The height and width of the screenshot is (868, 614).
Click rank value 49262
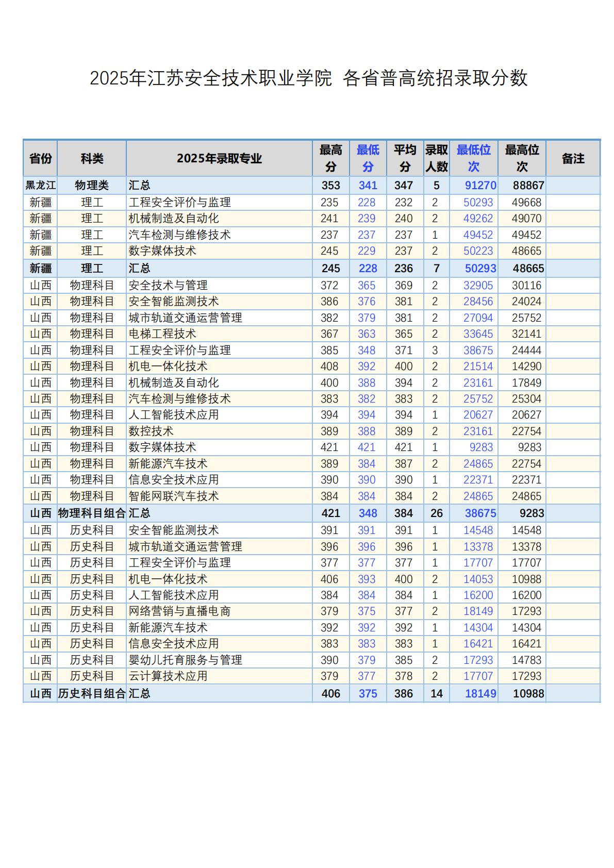click(x=478, y=219)
